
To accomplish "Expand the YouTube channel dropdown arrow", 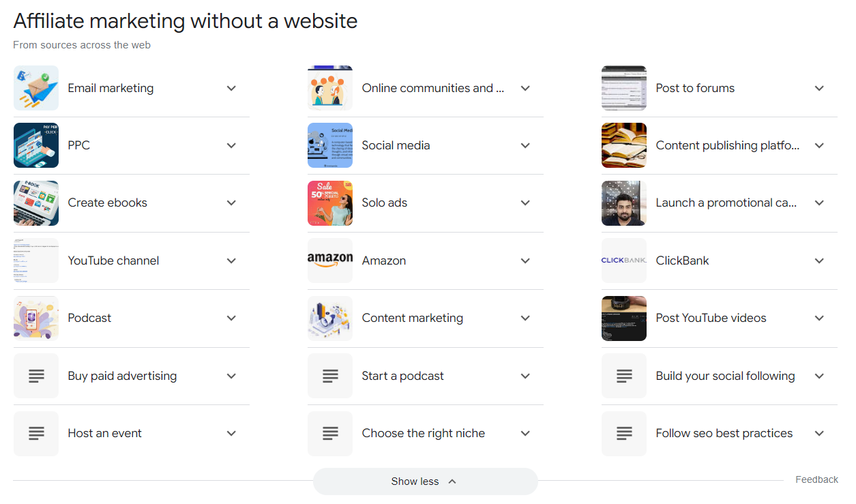I will (x=231, y=261).
